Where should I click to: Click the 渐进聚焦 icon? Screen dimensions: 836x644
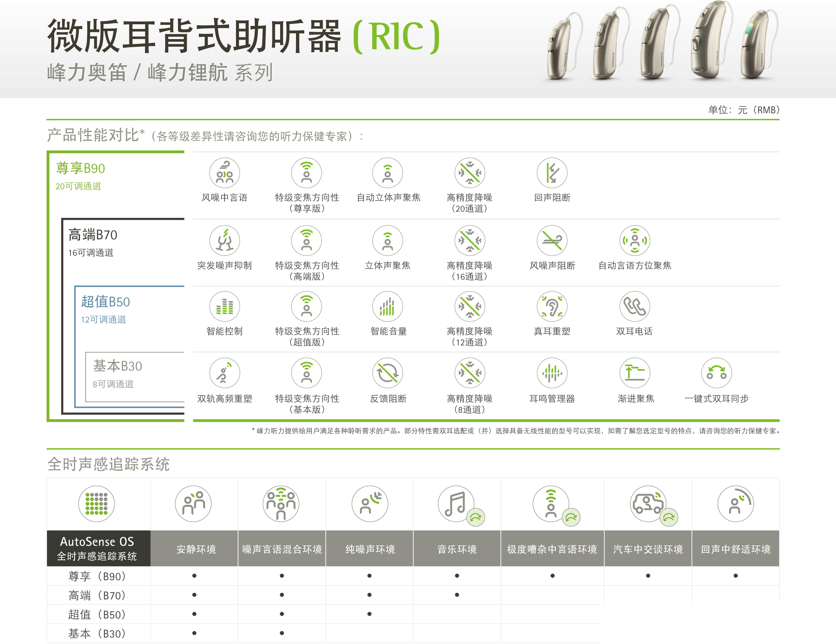click(x=635, y=373)
